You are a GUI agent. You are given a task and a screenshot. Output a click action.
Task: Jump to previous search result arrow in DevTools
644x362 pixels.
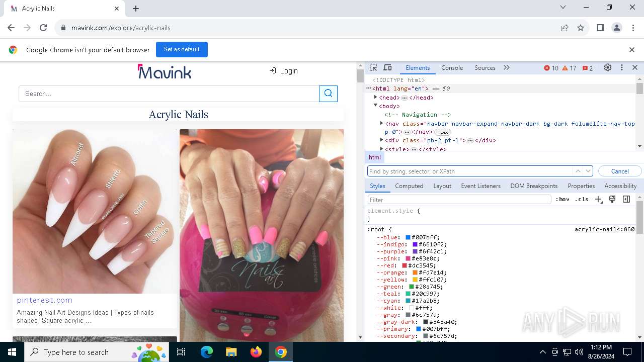(x=578, y=171)
